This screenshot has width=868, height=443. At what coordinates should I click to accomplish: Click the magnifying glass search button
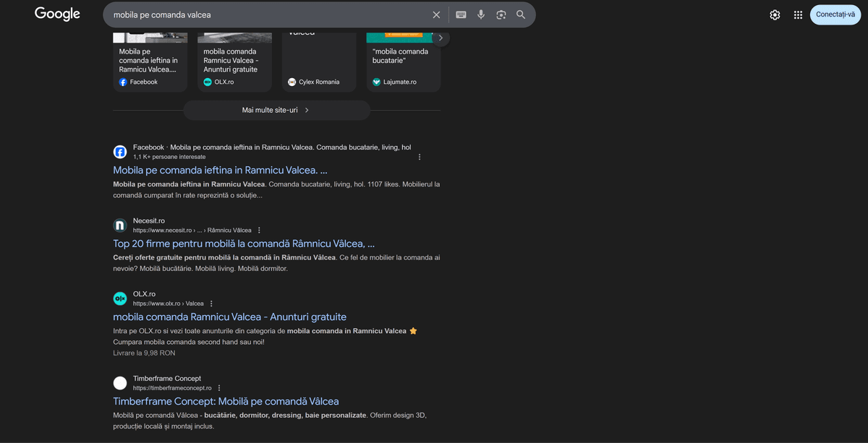(521, 14)
